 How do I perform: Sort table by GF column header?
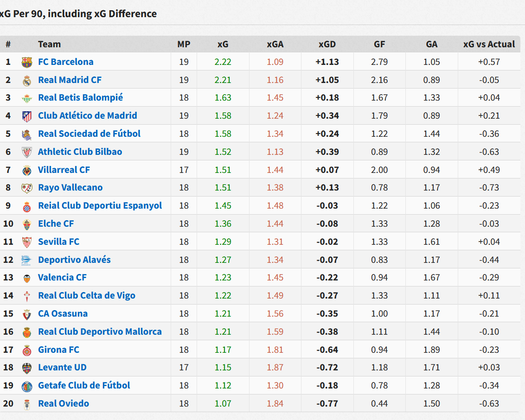pos(379,44)
